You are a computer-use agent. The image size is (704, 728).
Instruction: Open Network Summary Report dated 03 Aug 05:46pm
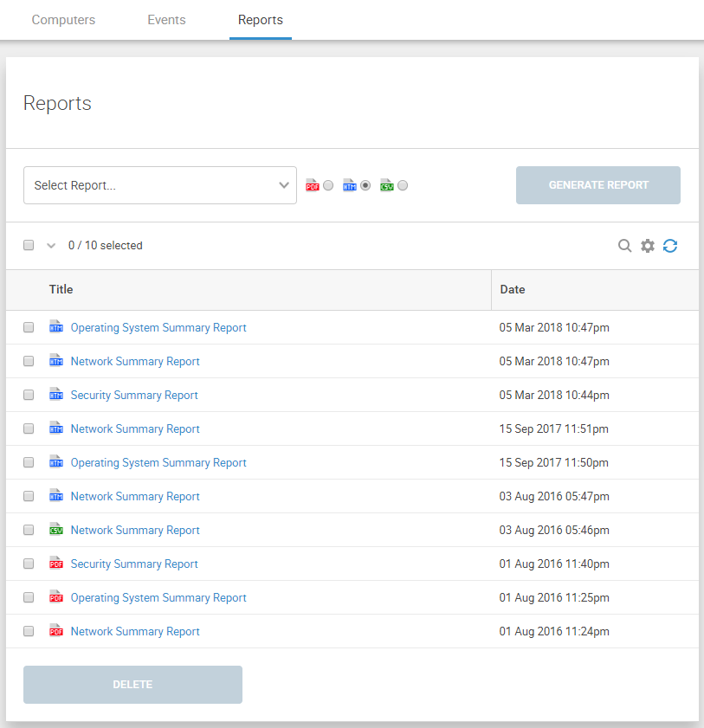[x=135, y=530]
